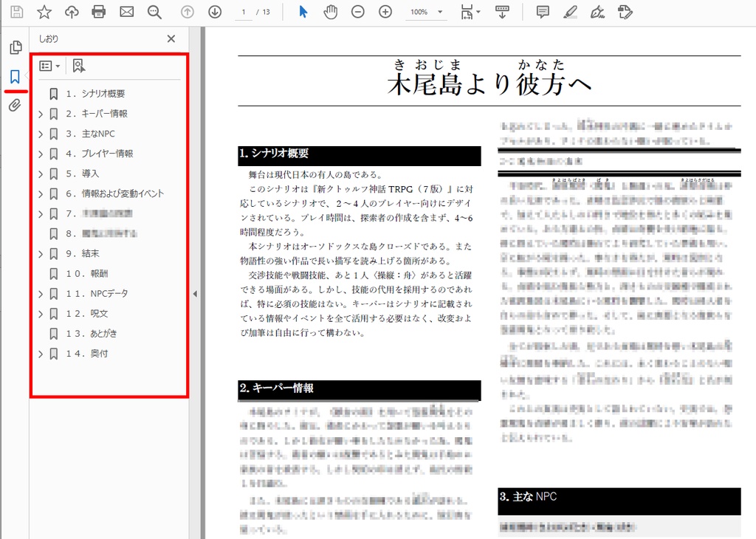This screenshot has height=539, width=756.
Task: Open the attachments paperclip panel
Action: 15,105
